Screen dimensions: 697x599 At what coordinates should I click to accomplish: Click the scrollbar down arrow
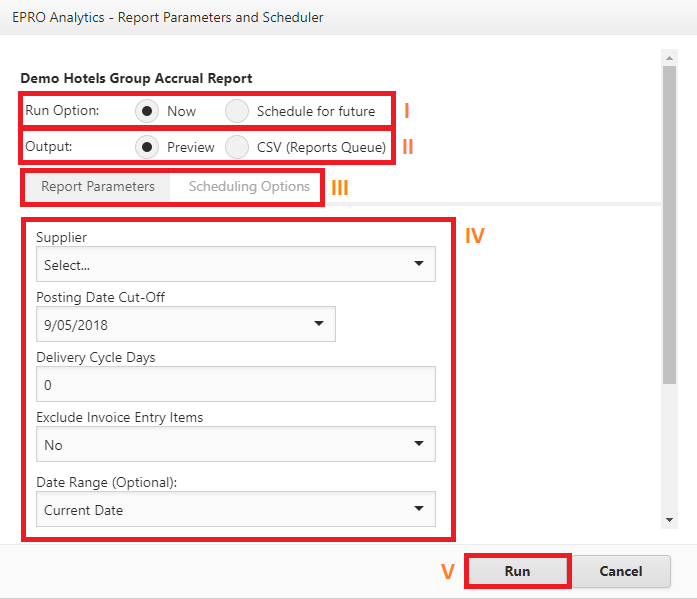[669, 520]
